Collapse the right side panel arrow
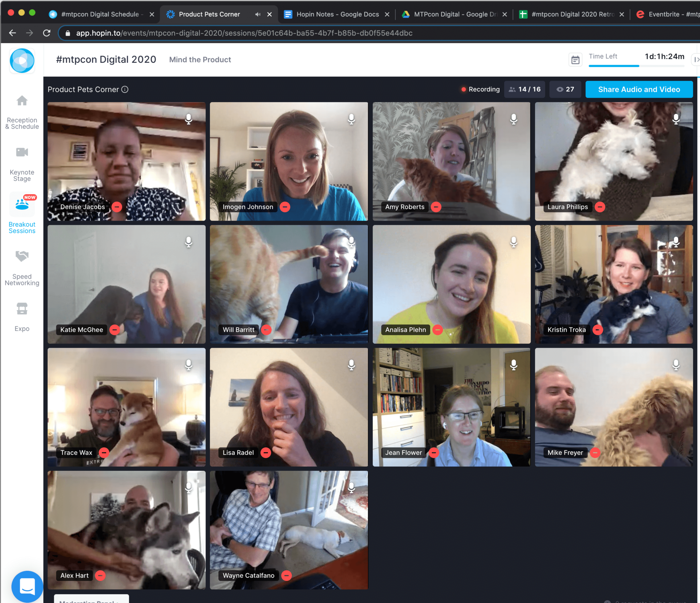This screenshot has height=603, width=700. [696, 59]
